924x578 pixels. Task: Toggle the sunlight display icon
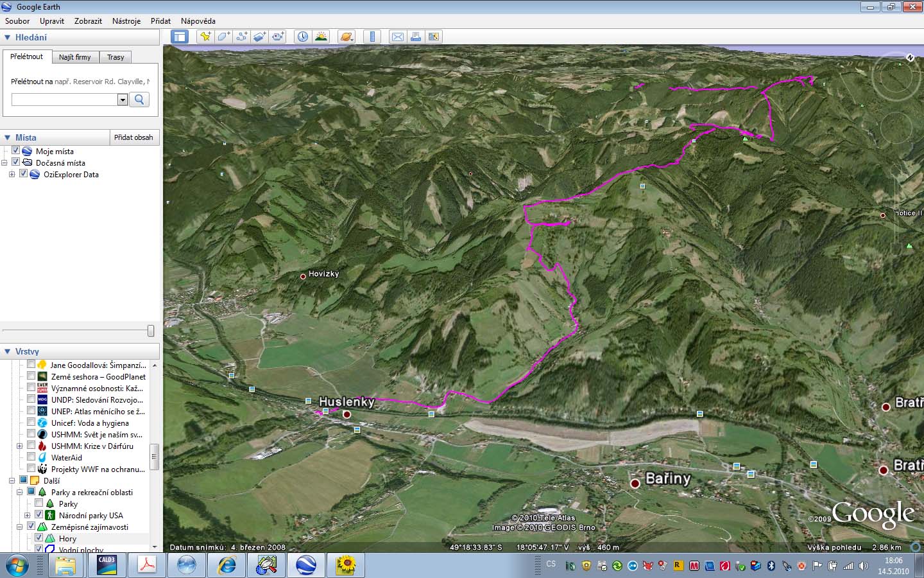[321, 37]
